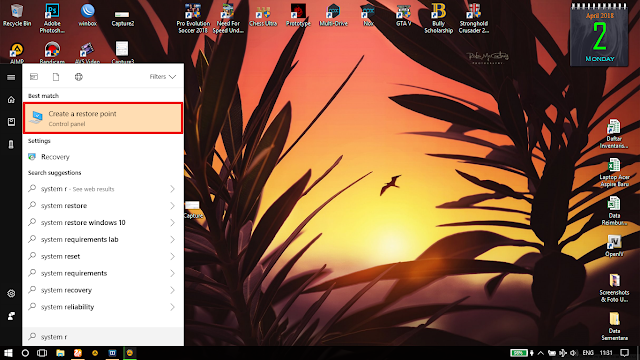Select the Multi-Drive shortcut
This screenshot has width=640, height=360.
point(333,15)
